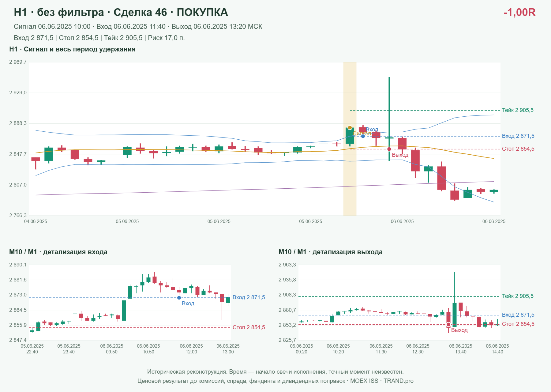This screenshot has height=392, width=551.
Task: Click the 2 888,3 price axis label
Action: click(x=18, y=123)
